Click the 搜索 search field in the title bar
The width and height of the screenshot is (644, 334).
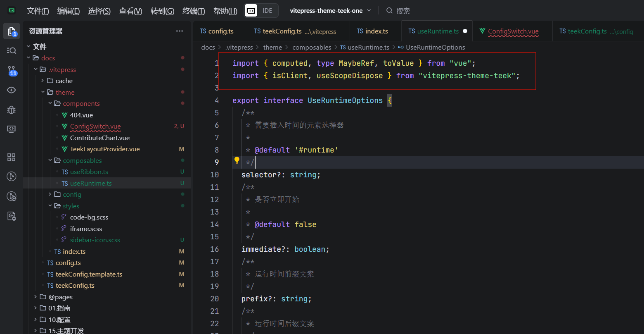[x=403, y=11]
